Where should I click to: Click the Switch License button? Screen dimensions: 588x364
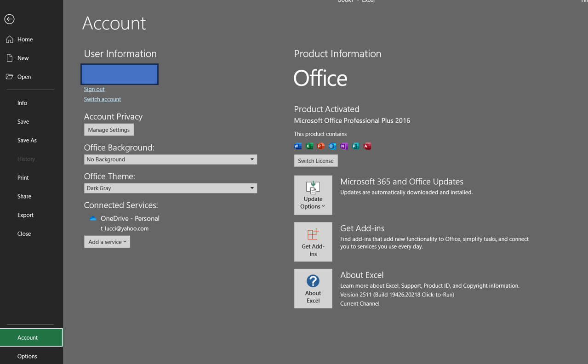[316, 160]
